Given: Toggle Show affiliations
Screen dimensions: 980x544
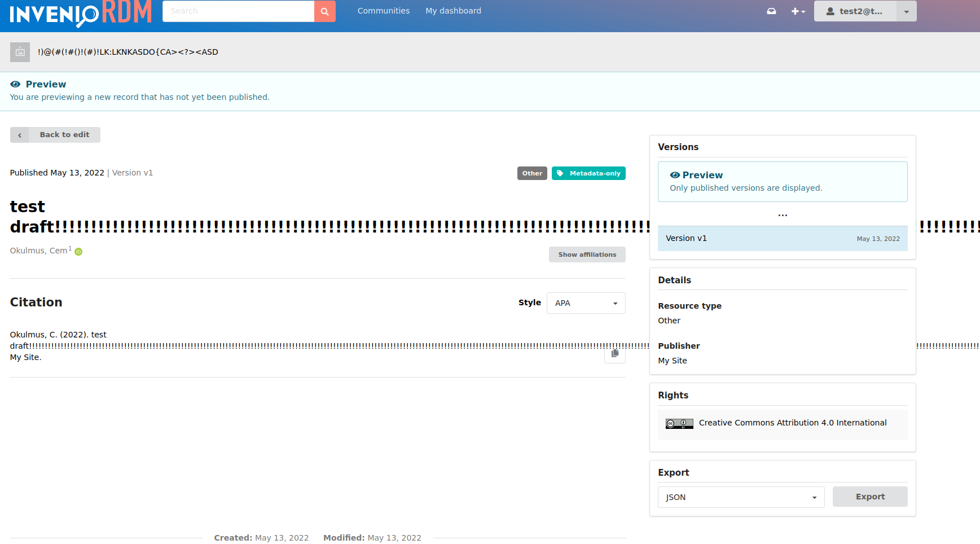Looking at the screenshot, I should [x=587, y=255].
